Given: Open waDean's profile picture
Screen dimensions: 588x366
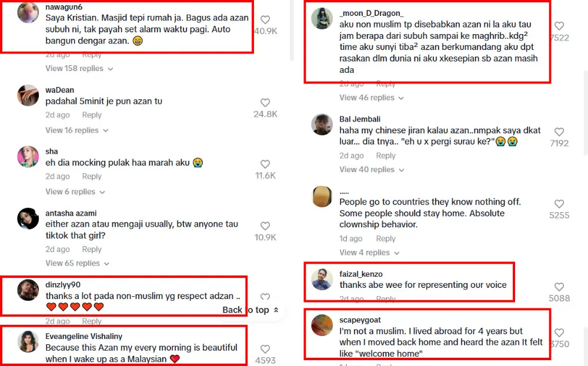Looking at the screenshot, I should point(28,96).
